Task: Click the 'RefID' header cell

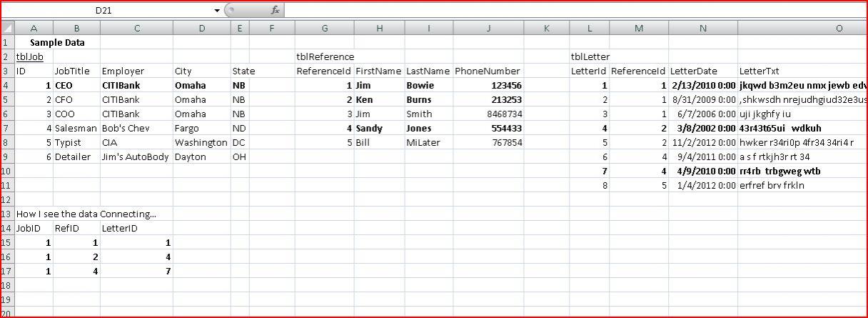Action: [76, 229]
